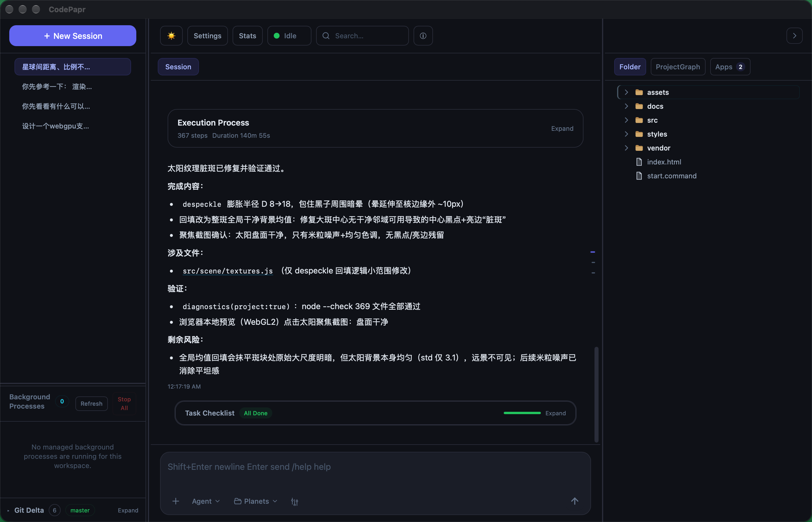Viewport: 812px width, 522px height.
Task: Expand the styles folder chevron
Action: click(626, 134)
